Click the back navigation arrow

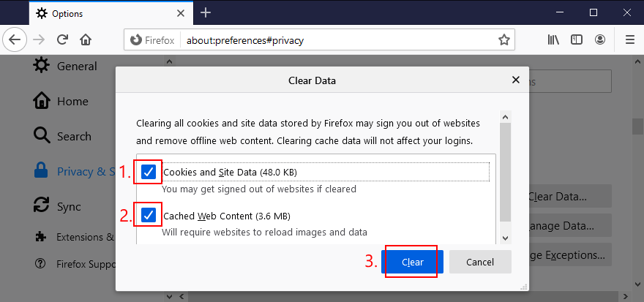pos(17,39)
